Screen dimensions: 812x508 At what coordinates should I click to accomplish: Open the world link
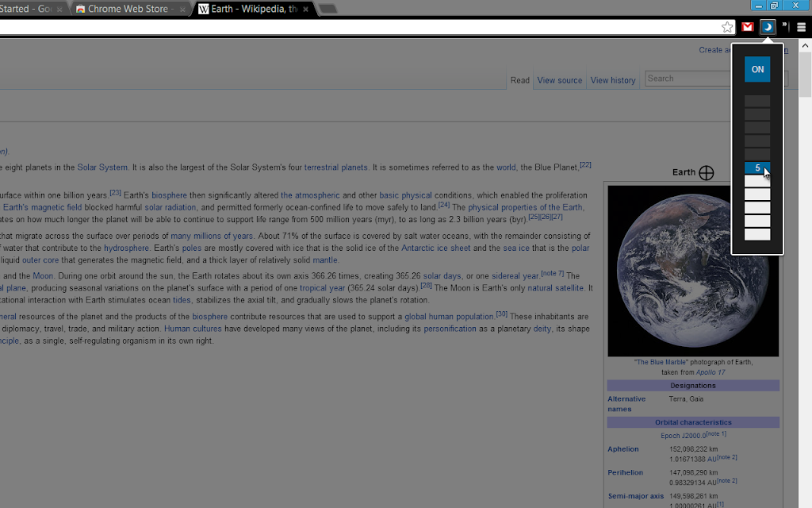coord(506,167)
